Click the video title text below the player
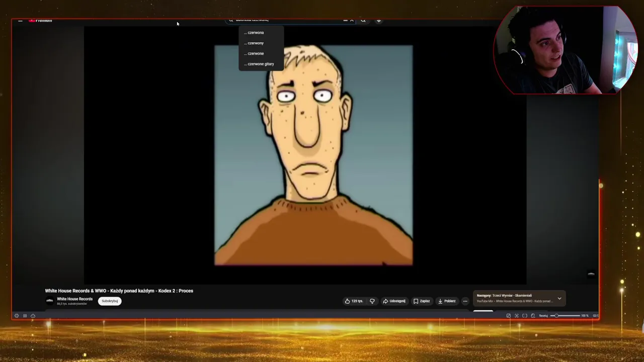The width and height of the screenshot is (644, 362). [119, 291]
